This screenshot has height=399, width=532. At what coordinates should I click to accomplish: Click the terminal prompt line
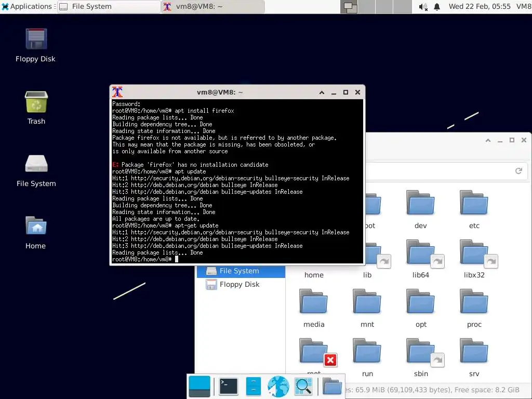145,259
